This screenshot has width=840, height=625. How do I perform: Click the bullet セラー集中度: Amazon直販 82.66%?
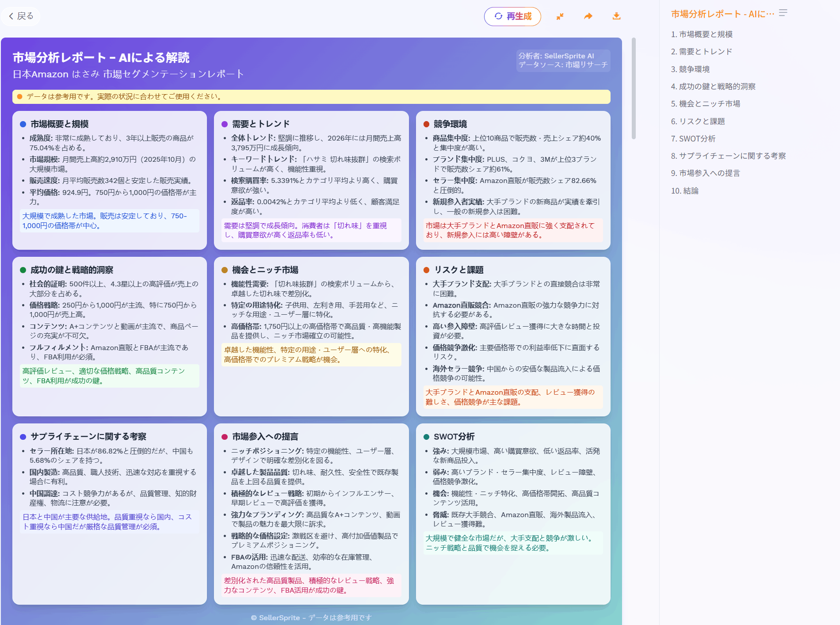click(x=515, y=185)
